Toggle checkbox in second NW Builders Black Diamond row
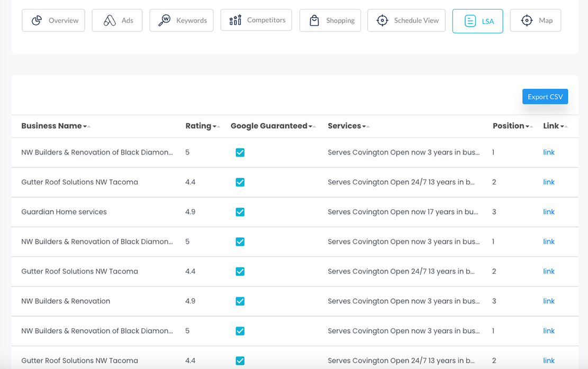The width and height of the screenshot is (588, 369). click(240, 242)
